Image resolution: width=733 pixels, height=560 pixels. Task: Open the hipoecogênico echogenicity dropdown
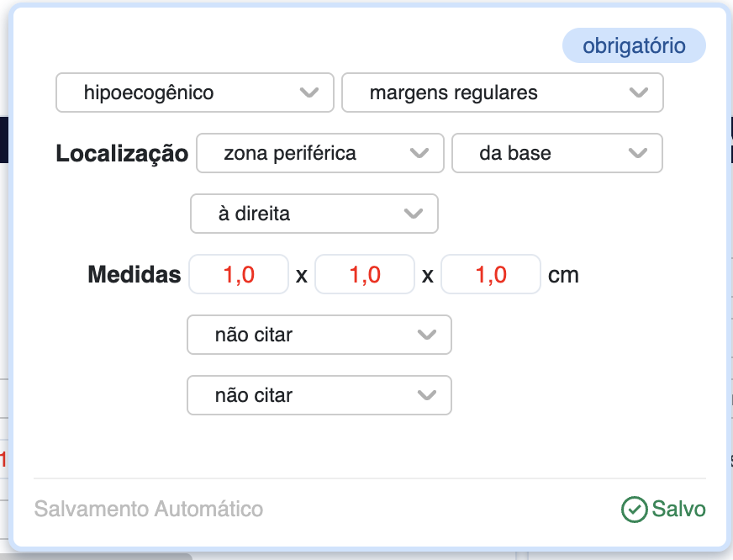tap(194, 92)
